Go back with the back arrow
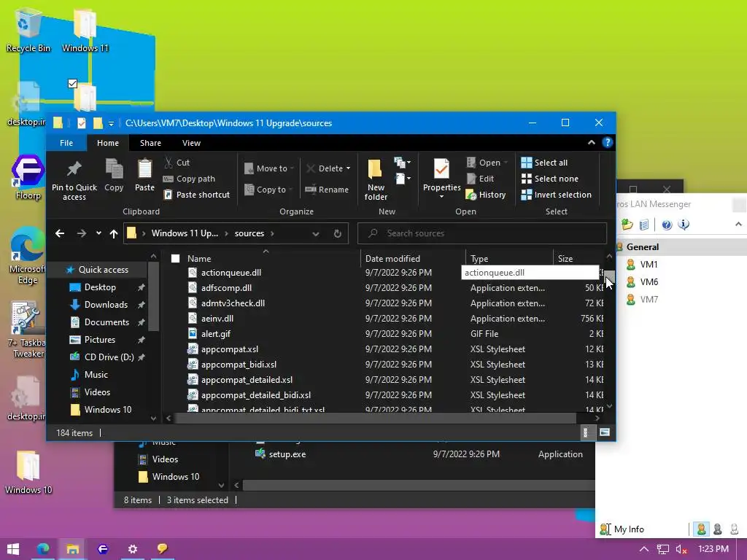Screen dimensions: 747x560 point(60,233)
